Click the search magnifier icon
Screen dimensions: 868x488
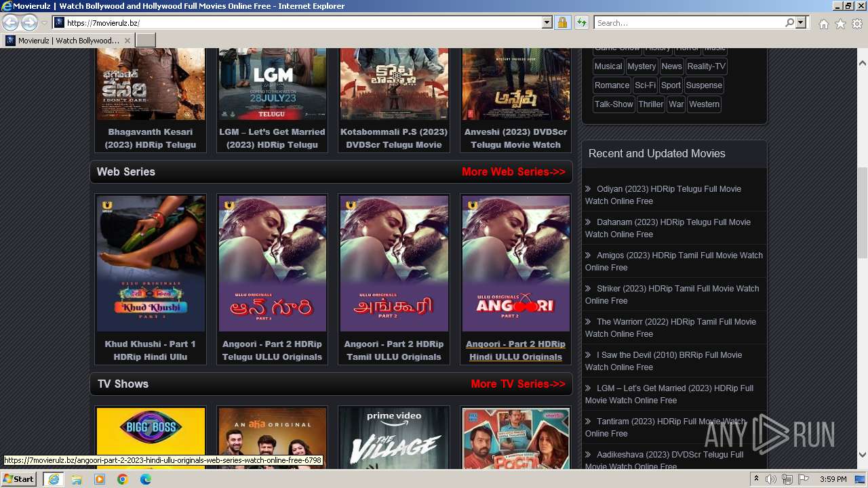(x=789, y=22)
